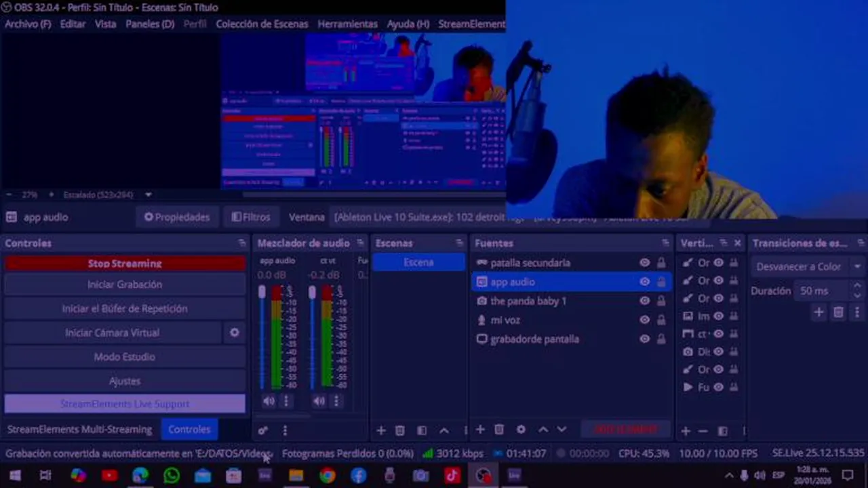Viewport: 868px width, 488px height.
Task: Open Propiedades of selected source
Action: (177, 217)
